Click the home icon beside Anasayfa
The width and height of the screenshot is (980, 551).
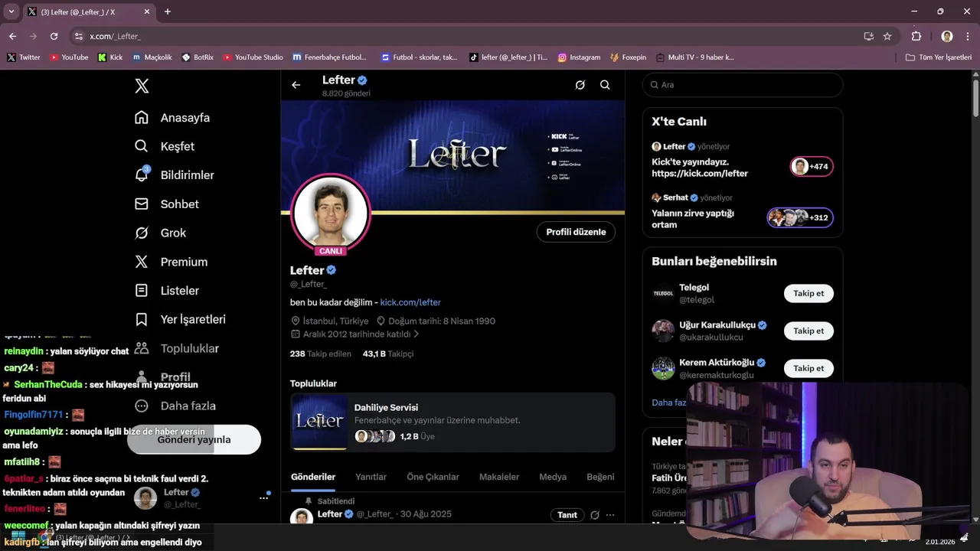142,117
